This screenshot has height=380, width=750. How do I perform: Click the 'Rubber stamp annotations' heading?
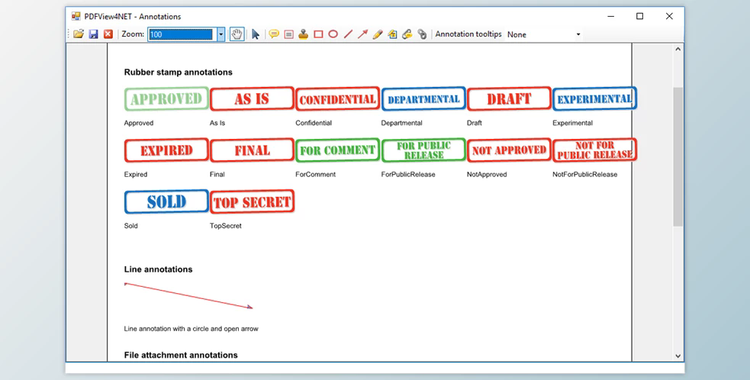(178, 72)
